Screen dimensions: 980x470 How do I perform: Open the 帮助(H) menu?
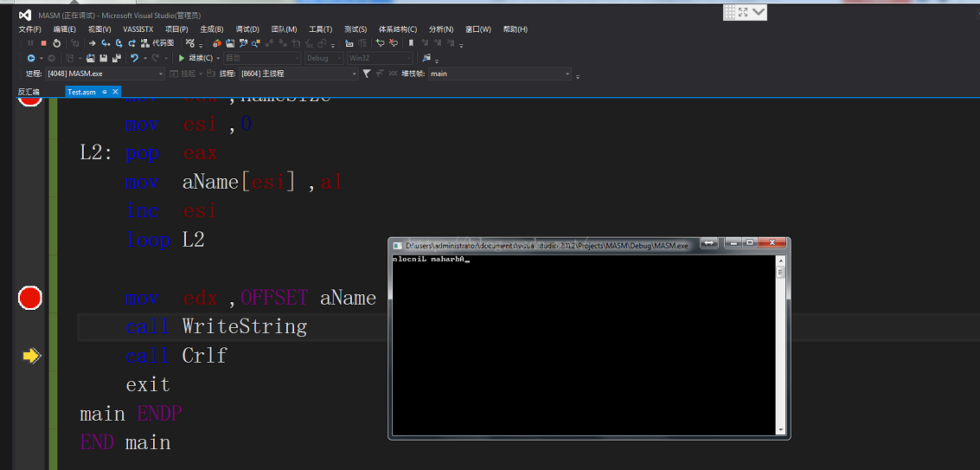pyautogui.click(x=515, y=29)
